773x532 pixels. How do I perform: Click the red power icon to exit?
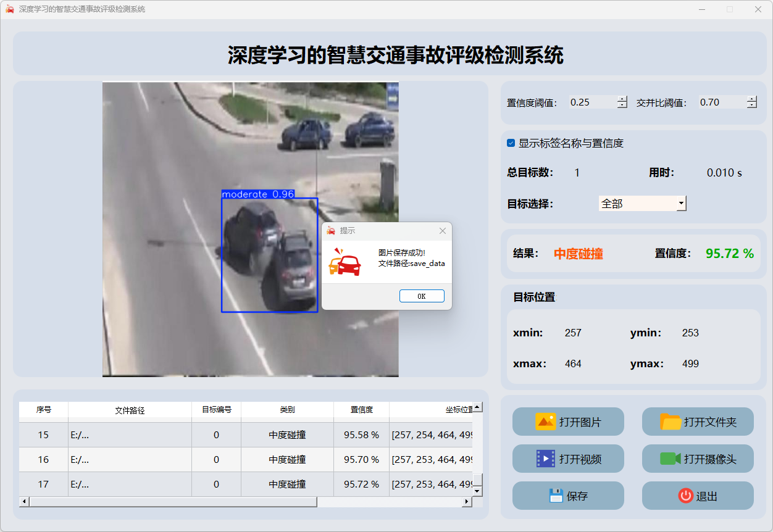685,496
